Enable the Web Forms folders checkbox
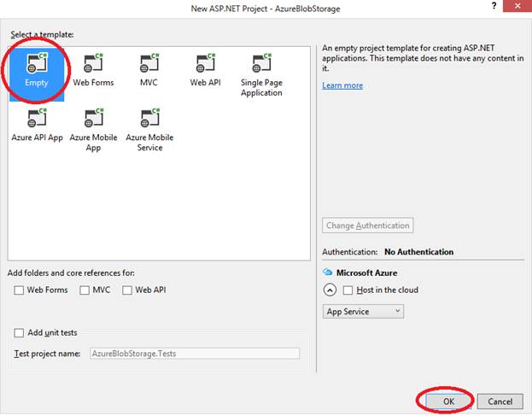 (19, 290)
